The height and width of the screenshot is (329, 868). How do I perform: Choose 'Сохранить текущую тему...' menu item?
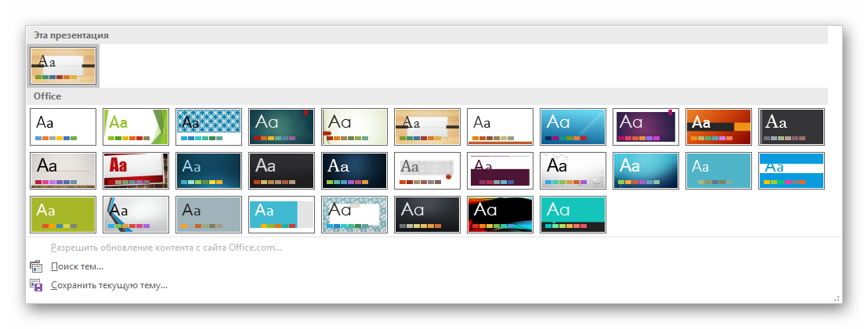(109, 285)
